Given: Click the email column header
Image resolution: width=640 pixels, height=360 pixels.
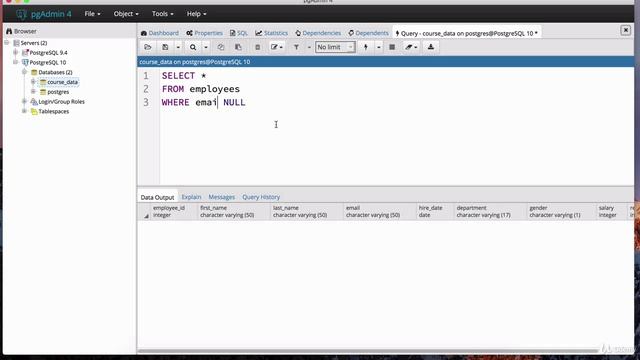Looking at the screenshot, I should [x=380, y=211].
